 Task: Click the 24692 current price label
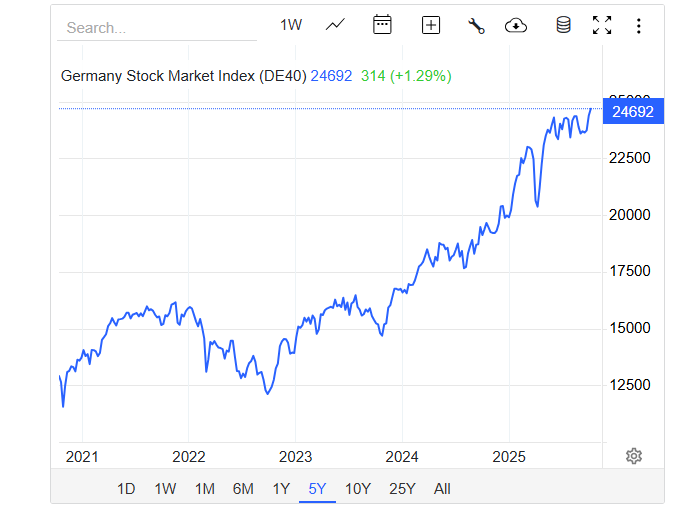click(x=632, y=112)
